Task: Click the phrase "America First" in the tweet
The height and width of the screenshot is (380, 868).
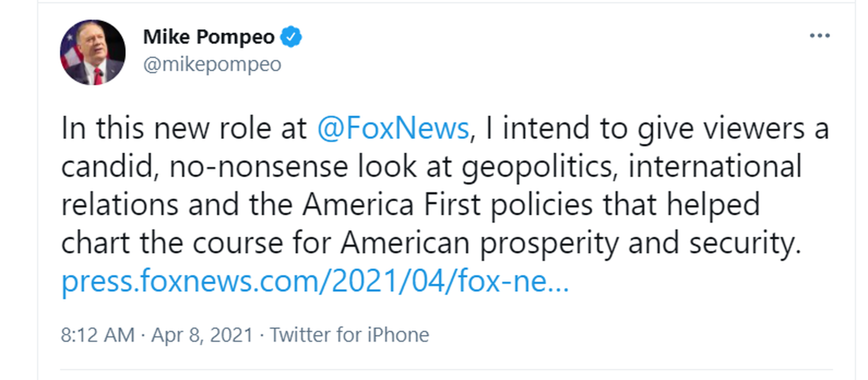Action: coord(391,205)
